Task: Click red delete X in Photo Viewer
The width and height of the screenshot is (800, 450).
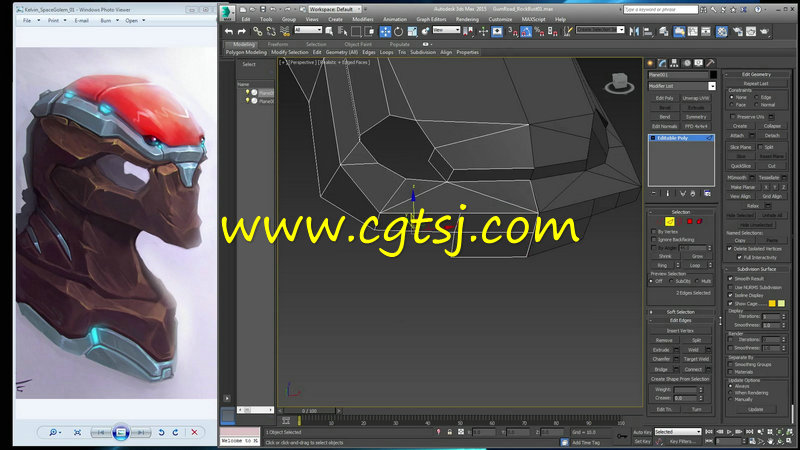Action: [194, 432]
